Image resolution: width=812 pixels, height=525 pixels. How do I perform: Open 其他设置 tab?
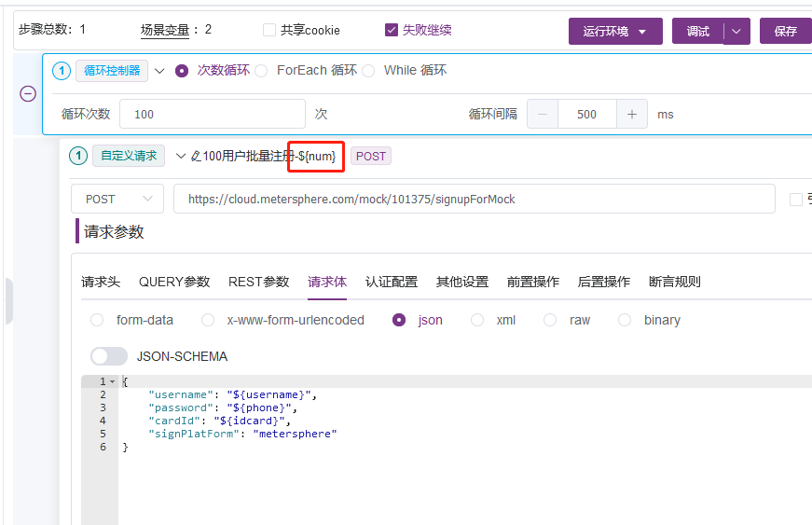461,282
